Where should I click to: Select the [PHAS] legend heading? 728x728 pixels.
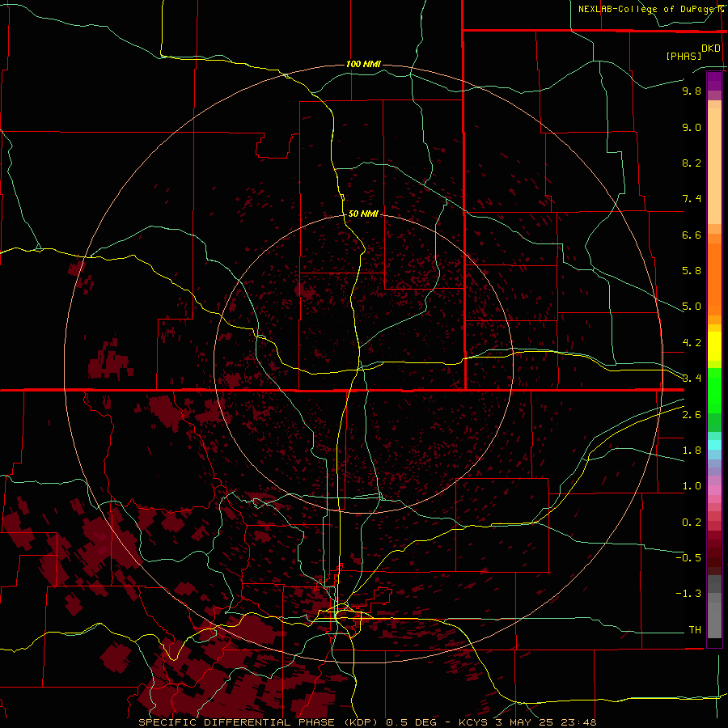point(684,56)
